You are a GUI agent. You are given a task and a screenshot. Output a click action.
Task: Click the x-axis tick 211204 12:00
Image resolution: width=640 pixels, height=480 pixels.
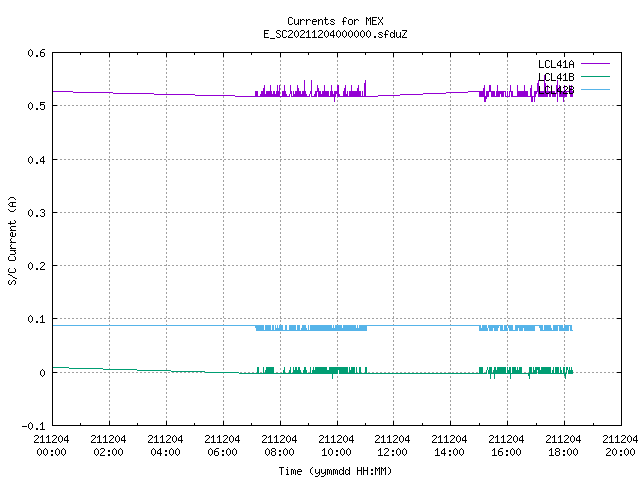392,446
